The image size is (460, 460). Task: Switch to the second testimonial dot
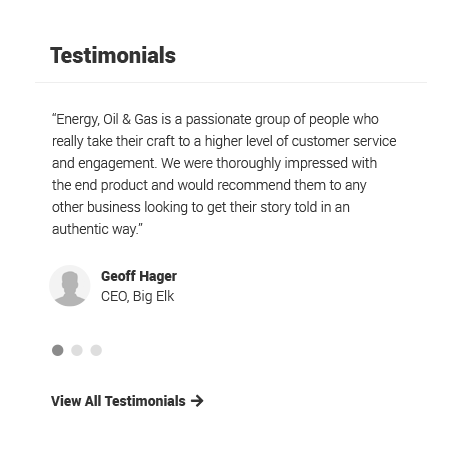pyautogui.click(x=77, y=350)
